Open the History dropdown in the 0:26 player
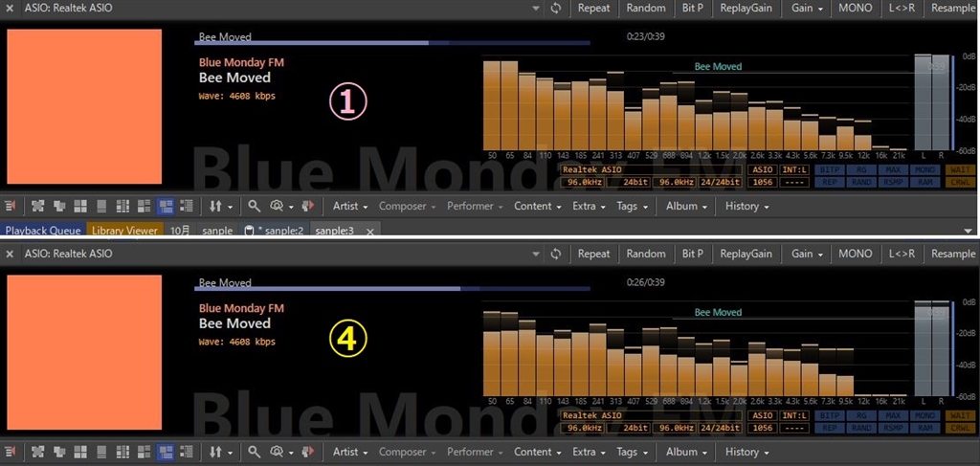 coord(746,452)
